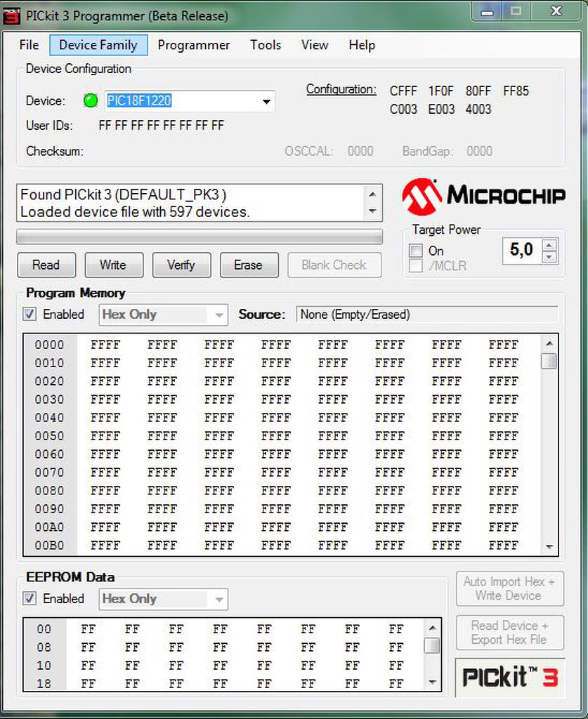Click the Erase button
The image size is (588, 719).
point(249,265)
